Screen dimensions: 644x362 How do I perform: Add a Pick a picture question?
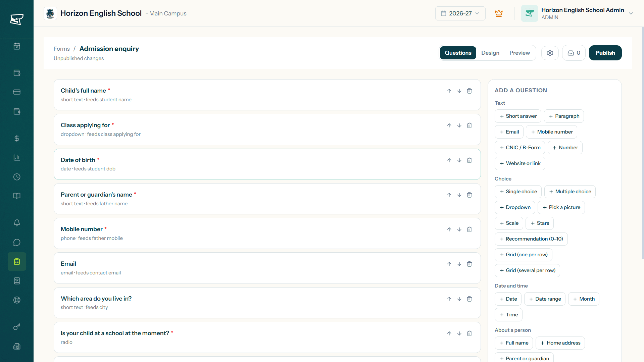click(x=561, y=207)
